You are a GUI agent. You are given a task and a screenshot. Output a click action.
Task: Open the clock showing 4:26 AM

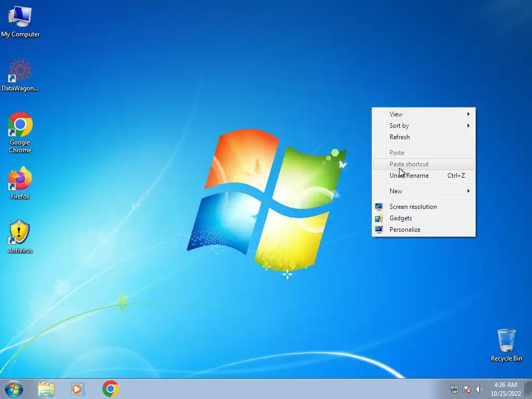click(x=506, y=389)
